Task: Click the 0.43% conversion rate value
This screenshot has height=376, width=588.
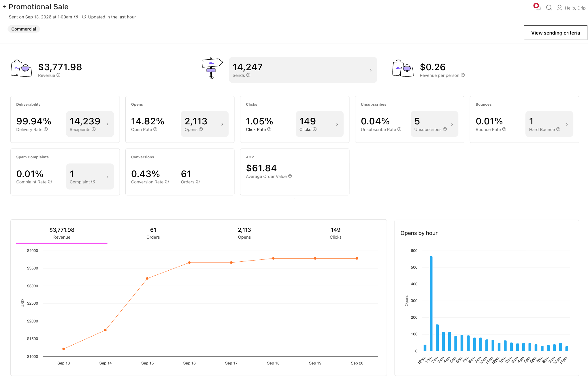Action: coord(146,174)
